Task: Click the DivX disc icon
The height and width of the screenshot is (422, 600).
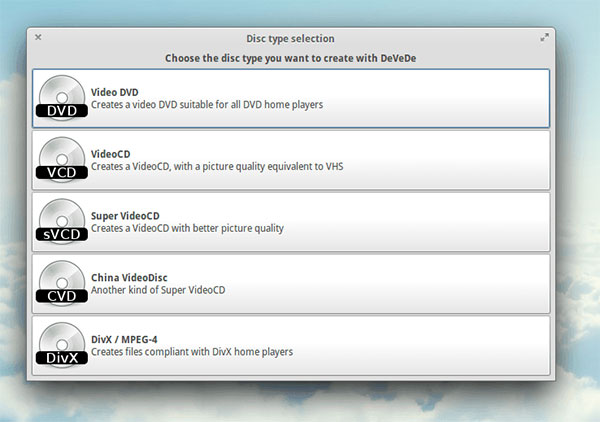Action: (62, 345)
